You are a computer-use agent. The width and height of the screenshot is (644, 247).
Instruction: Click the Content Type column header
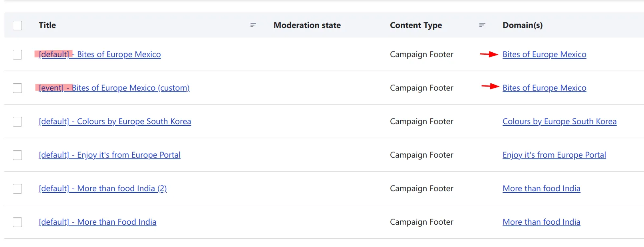415,25
